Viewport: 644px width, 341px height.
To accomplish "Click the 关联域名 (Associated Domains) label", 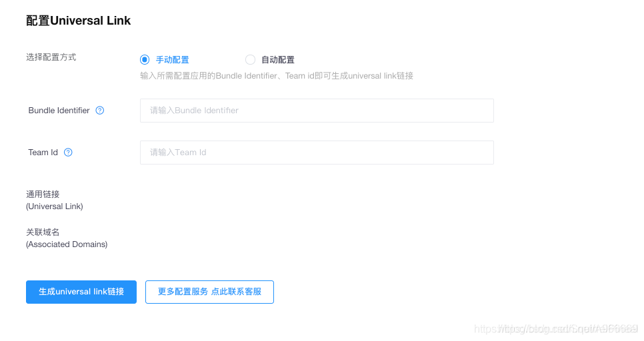I will [x=67, y=238].
